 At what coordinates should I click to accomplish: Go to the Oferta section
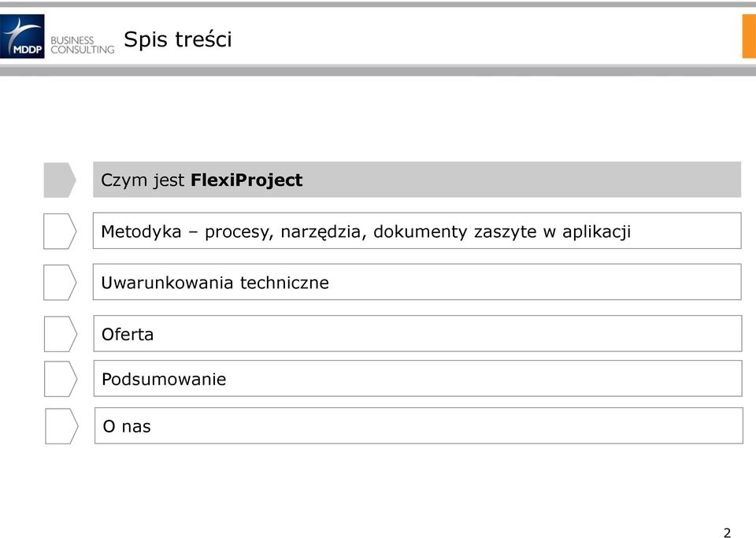pos(417,334)
